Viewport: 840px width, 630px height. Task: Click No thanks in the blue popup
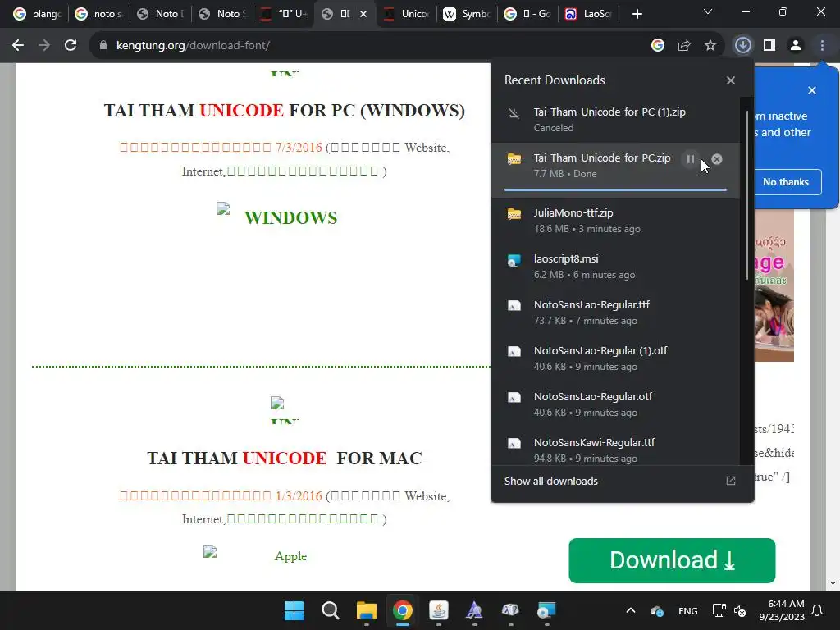pyautogui.click(x=785, y=182)
